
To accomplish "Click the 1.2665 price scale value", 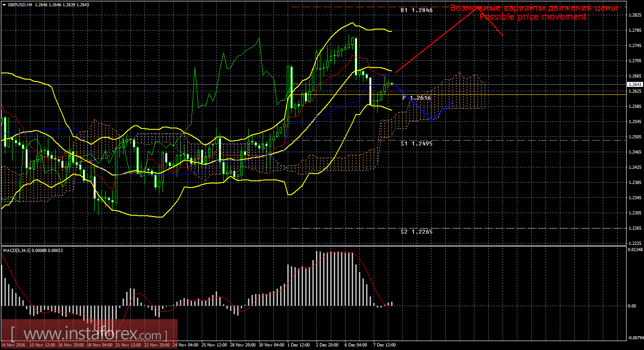I will (634, 76).
